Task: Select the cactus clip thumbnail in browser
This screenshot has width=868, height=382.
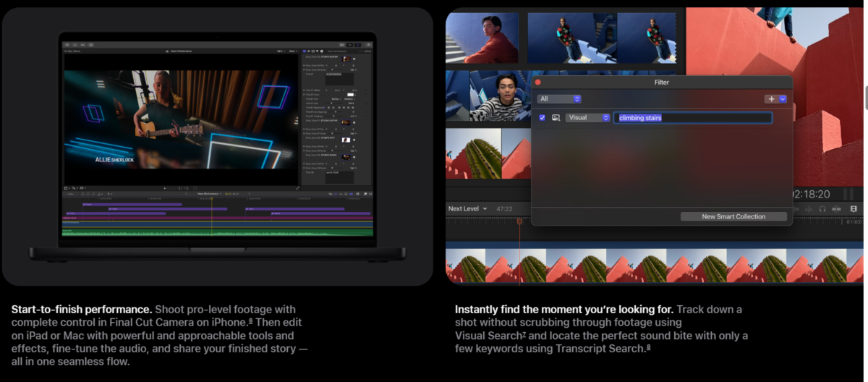Action: click(473, 153)
